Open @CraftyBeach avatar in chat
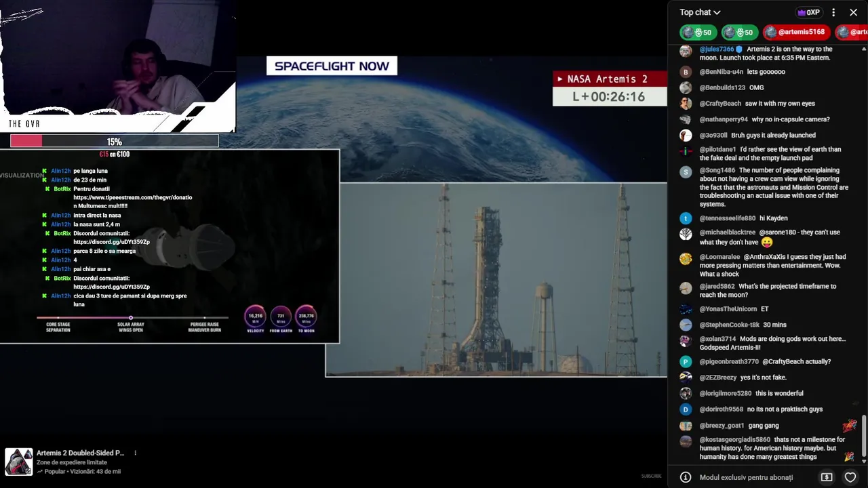868x488 pixels. tap(686, 104)
